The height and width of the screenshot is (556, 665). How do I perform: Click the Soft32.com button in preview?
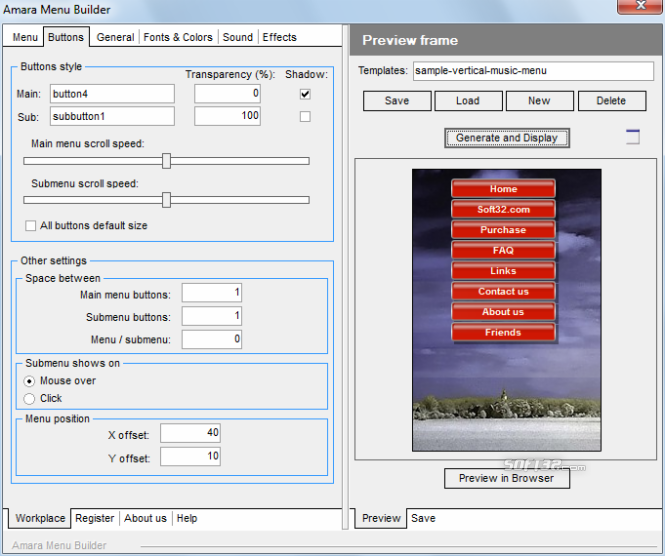503,209
